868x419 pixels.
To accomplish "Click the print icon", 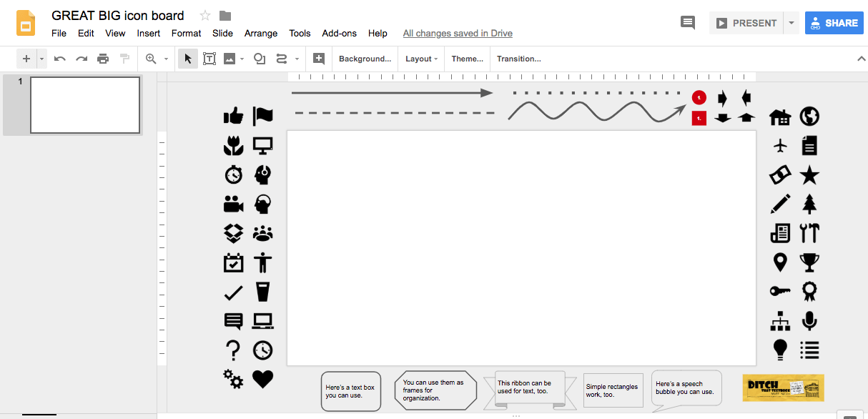I will click(103, 59).
